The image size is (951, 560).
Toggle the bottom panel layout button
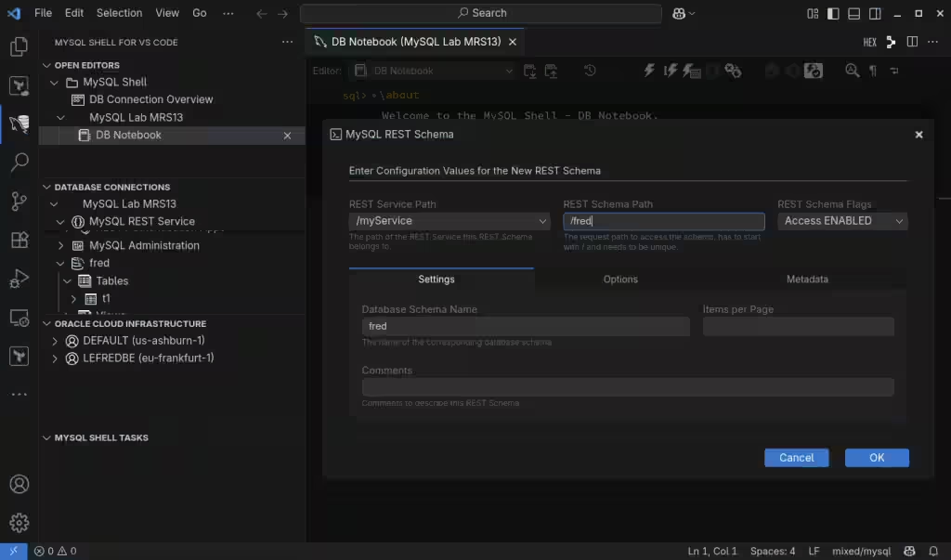[853, 13]
